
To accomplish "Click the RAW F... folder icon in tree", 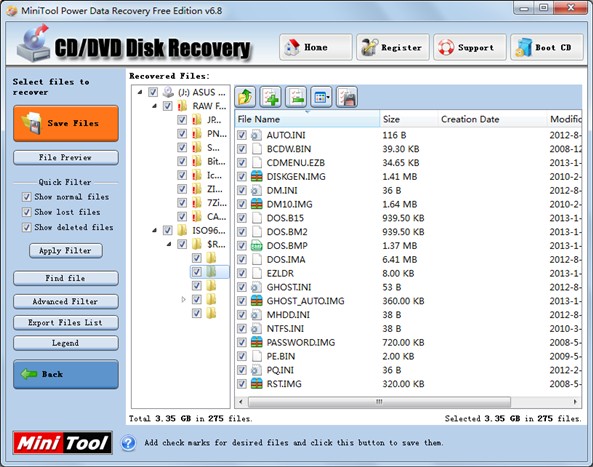I will tap(182, 106).
